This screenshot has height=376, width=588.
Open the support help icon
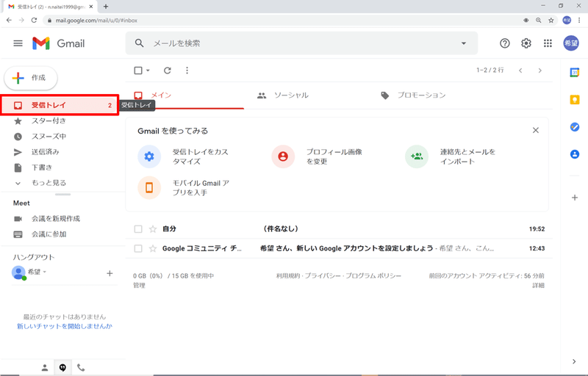(505, 43)
